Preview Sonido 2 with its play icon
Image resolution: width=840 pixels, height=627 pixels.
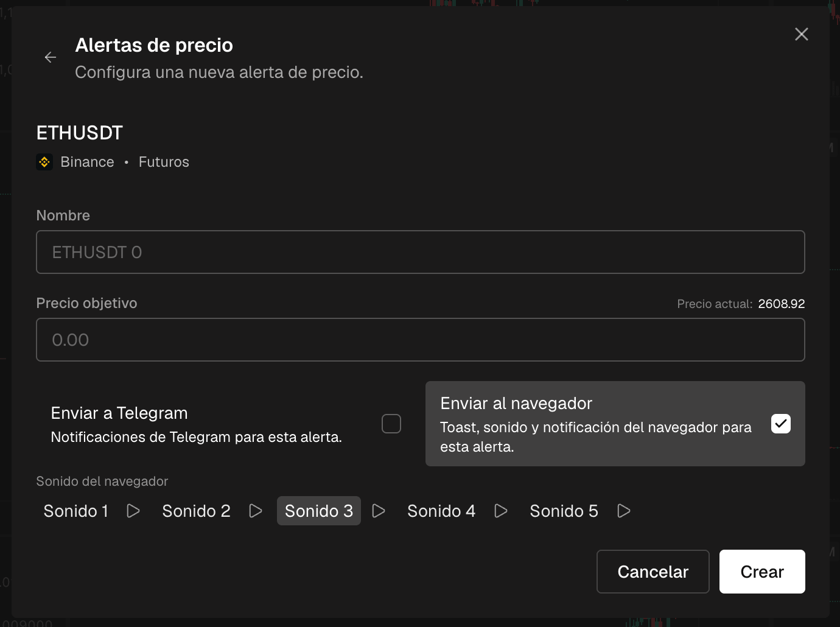coord(256,511)
